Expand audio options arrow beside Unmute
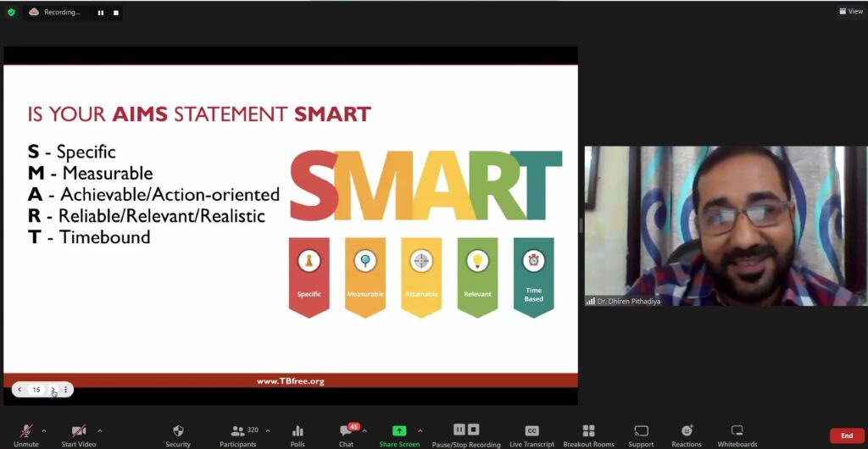This screenshot has width=868, height=449. point(44,430)
